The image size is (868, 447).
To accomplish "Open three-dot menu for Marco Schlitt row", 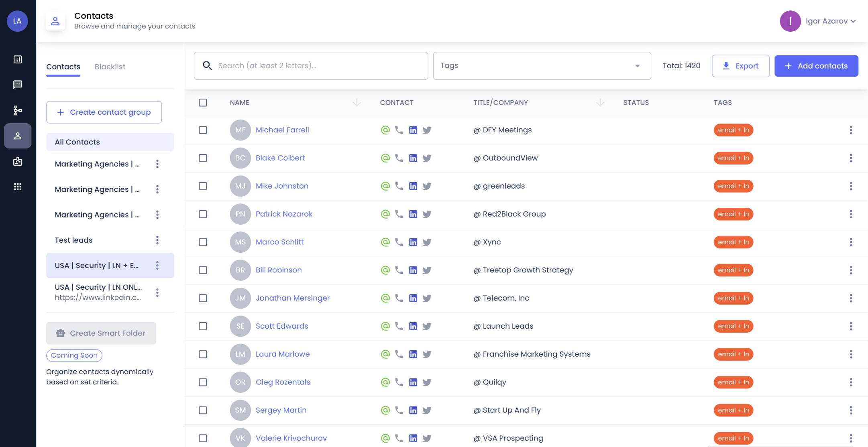I will click(x=851, y=242).
